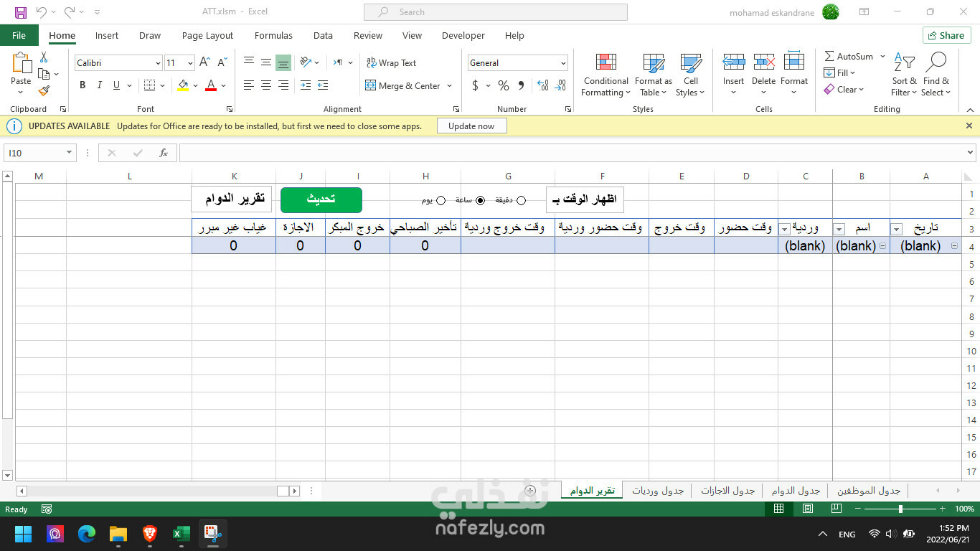Image resolution: width=980 pixels, height=551 pixels.
Task: Open the وردية column filter dropdown
Action: (784, 229)
